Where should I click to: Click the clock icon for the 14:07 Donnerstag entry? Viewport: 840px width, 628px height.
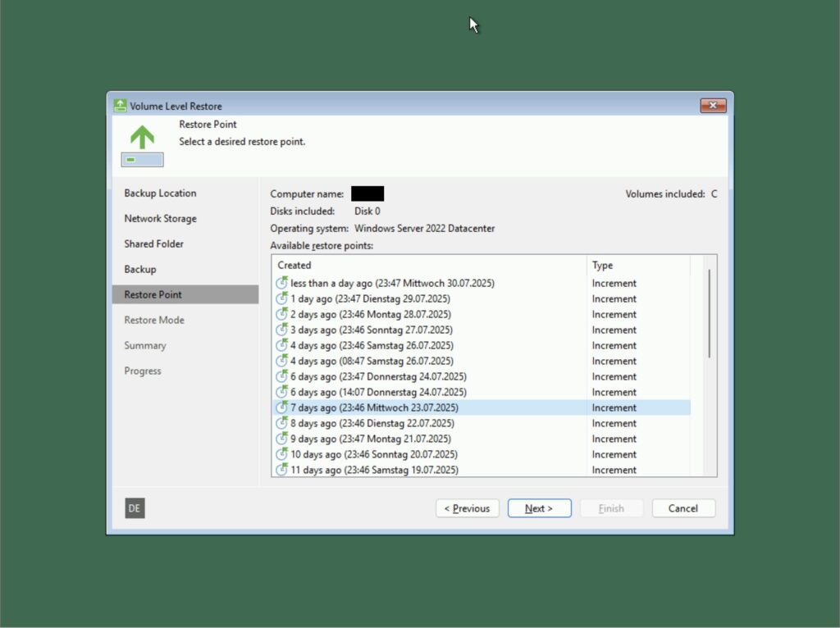(x=281, y=392)
